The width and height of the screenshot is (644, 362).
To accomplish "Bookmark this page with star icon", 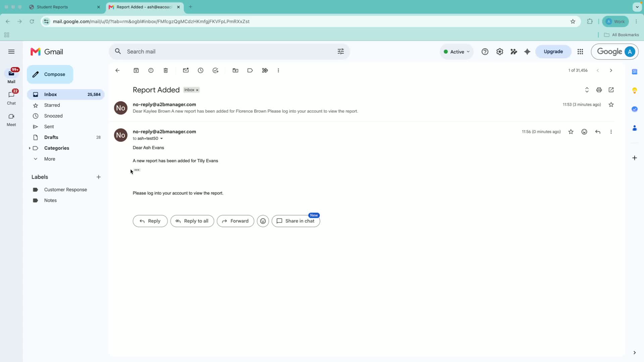I will coord(573,21).
